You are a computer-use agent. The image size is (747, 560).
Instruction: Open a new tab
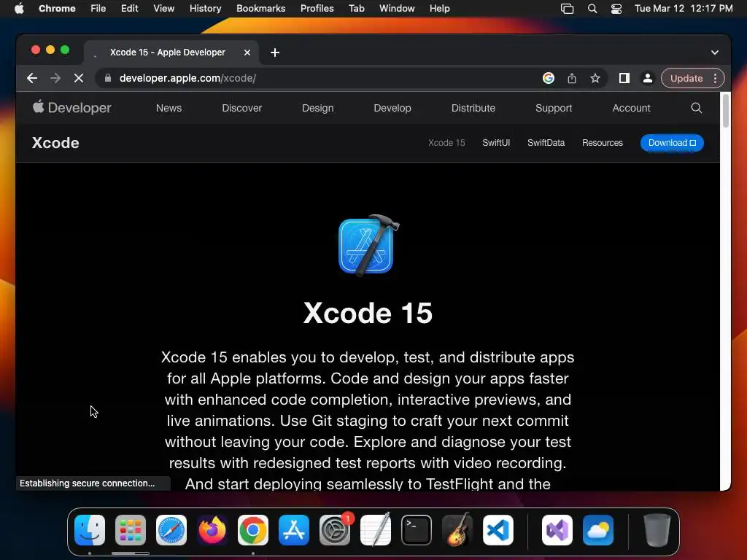[275, 52]
